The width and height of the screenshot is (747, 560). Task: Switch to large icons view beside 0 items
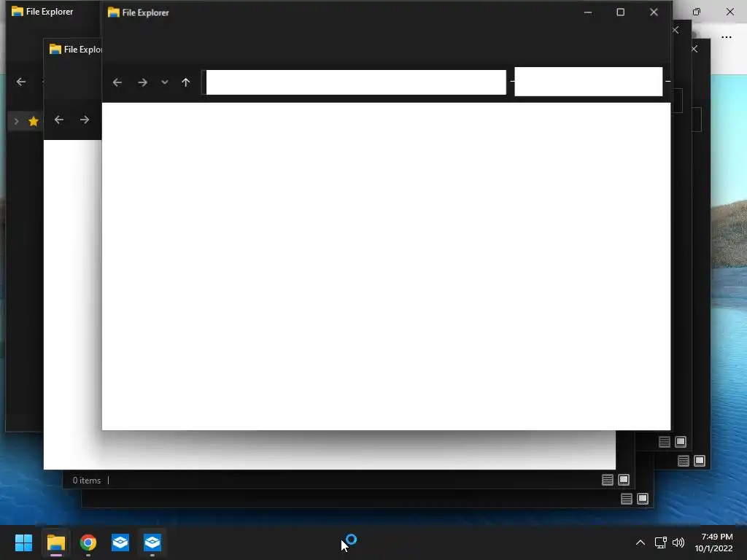click(624, 480)
